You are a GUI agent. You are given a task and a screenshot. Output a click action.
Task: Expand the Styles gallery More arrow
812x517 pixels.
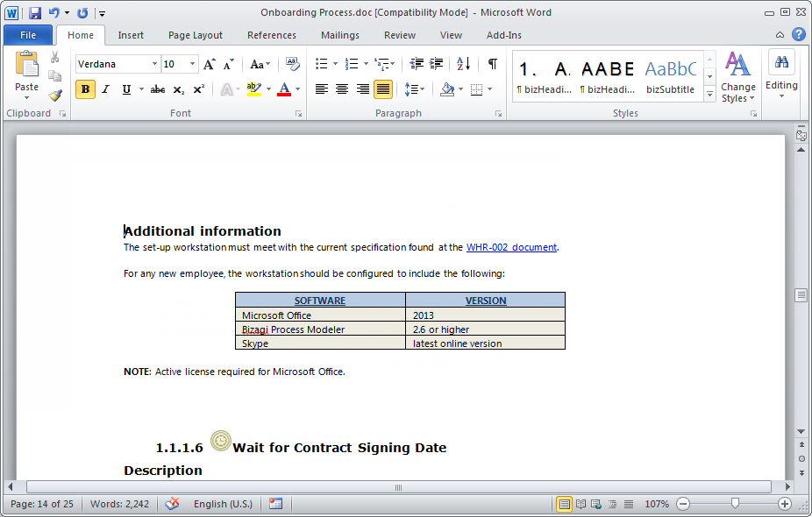click(710, 95)
